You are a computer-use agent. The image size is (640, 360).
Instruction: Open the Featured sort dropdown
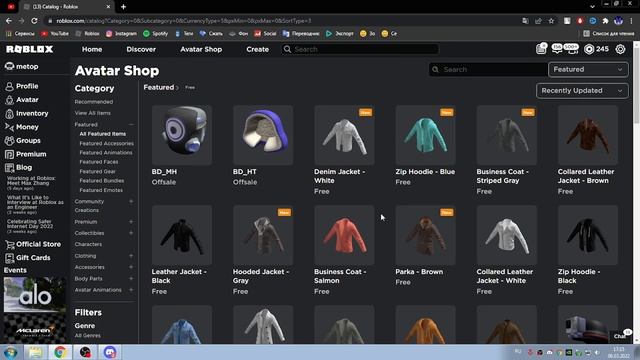(588, 69)
